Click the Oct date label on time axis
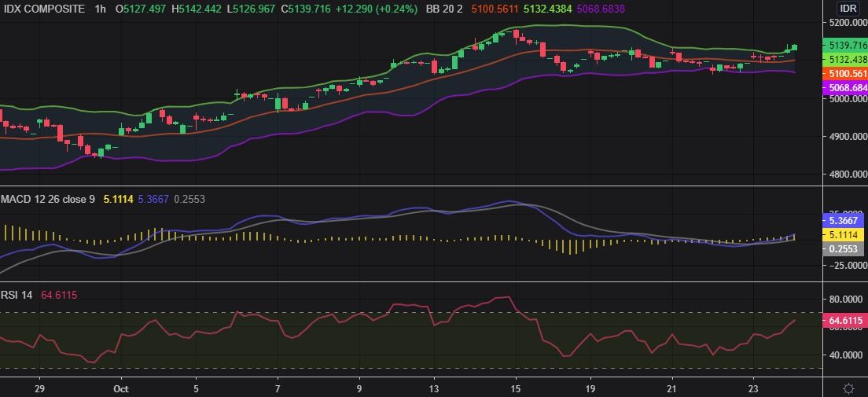The image size is (868, 397). point(120,388)
